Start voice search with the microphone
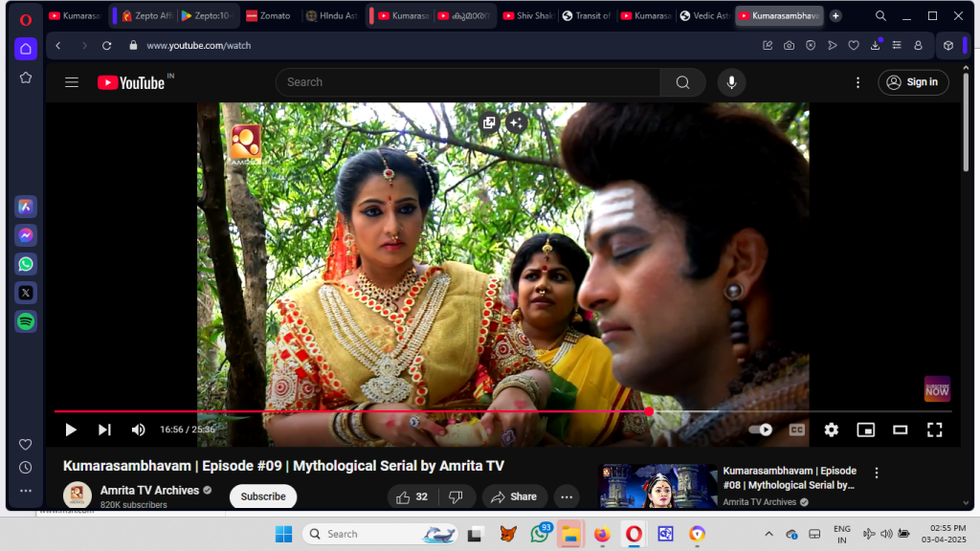Screen dimensions: 980x551 tap(731, 82)
